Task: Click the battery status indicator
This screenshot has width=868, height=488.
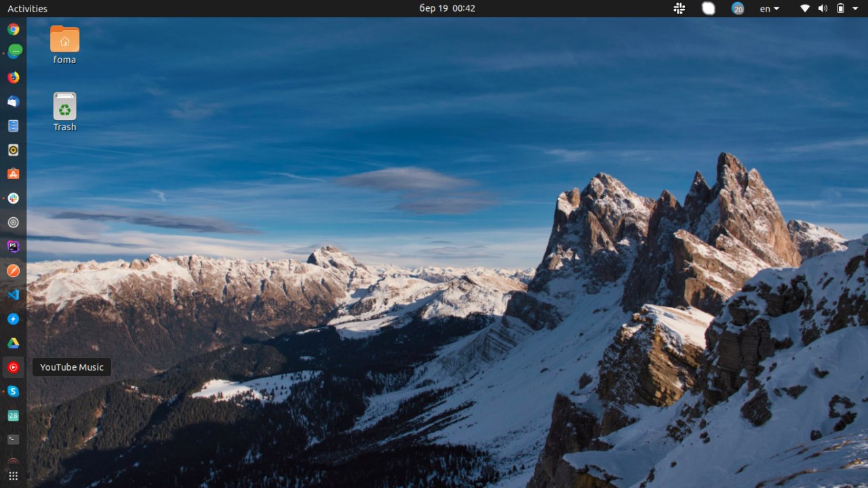Action: (x=841, y=8)
